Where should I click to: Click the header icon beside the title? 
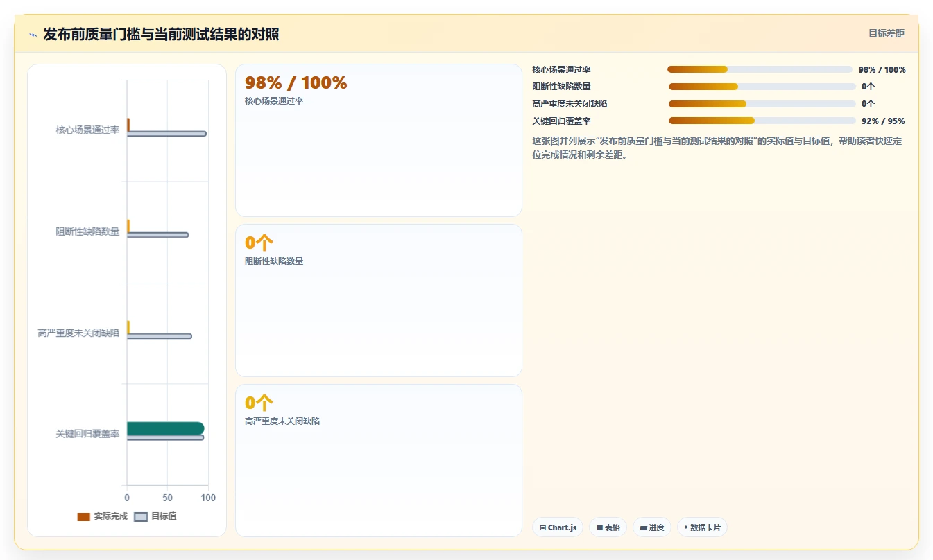point(33,35)
